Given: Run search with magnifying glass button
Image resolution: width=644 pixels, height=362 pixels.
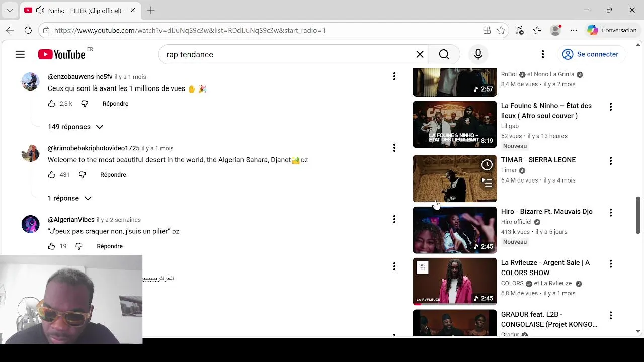Looking at the screenshot, I should coord(444,54).
